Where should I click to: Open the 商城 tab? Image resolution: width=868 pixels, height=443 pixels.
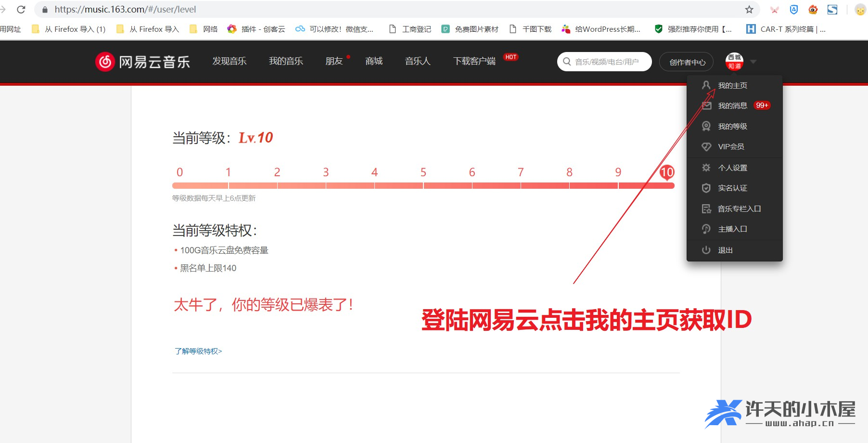[374, 61]
